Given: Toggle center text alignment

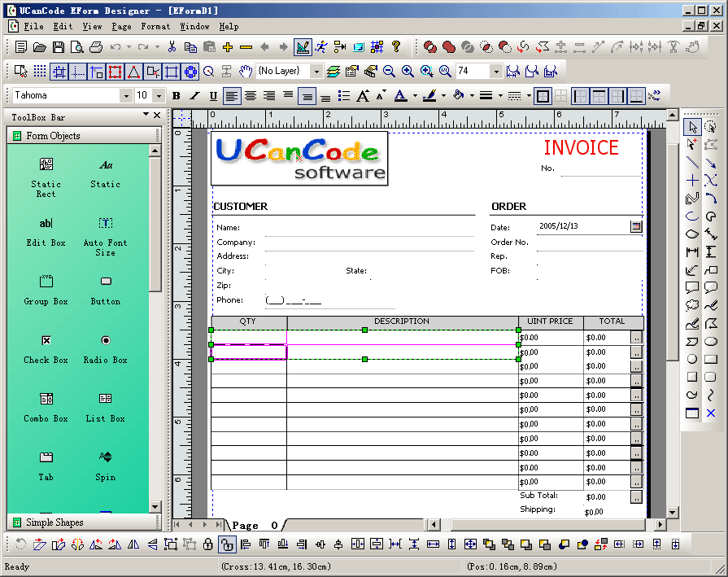Looking at the screenshot, I should click(251, 96).
